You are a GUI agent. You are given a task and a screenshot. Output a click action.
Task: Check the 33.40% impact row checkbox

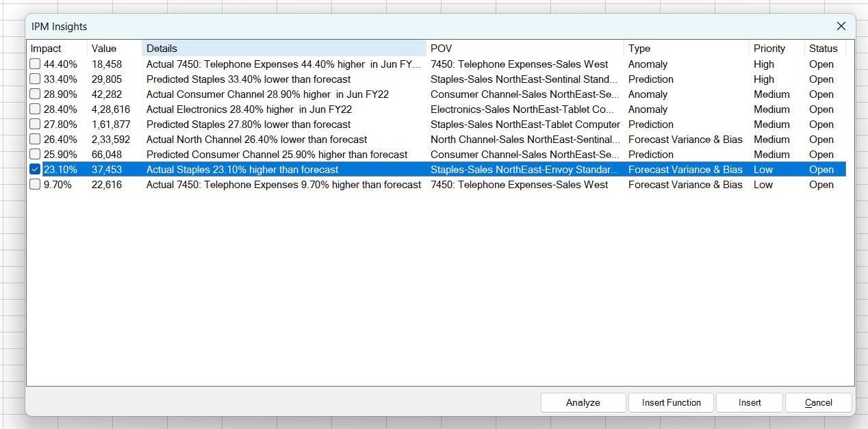coord(35,79)
